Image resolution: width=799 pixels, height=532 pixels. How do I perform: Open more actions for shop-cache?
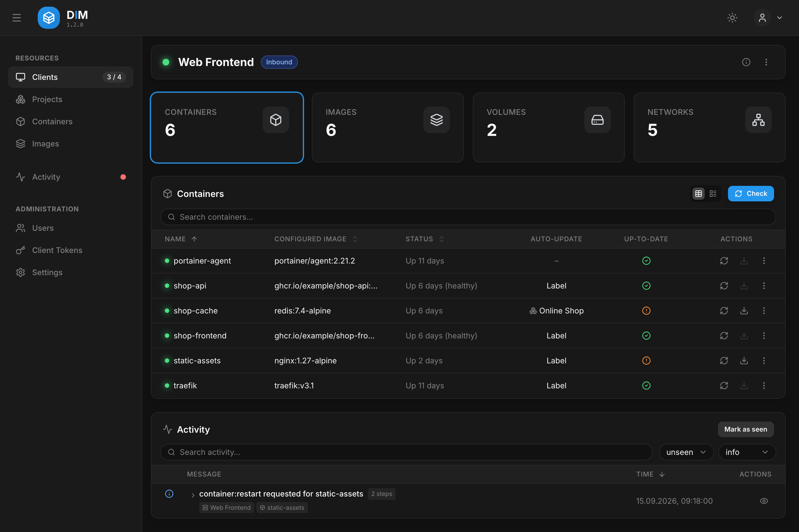pos(764,310)
